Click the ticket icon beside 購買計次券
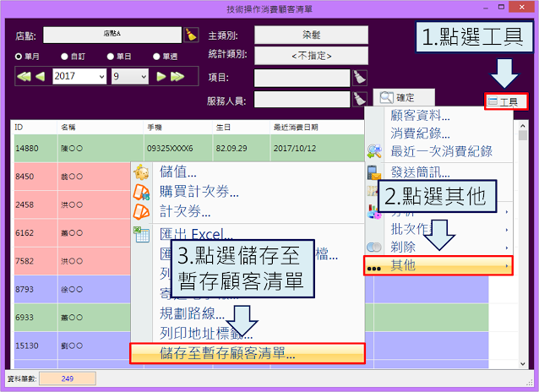Viewport: 539px width, 392px height. click(141, 193)
